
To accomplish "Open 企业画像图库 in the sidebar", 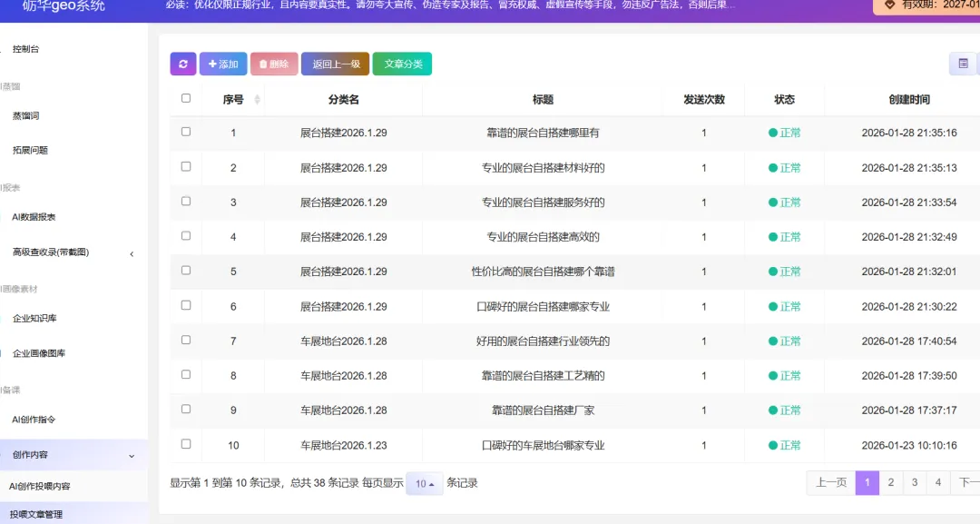I will click(x=39, y=353).
